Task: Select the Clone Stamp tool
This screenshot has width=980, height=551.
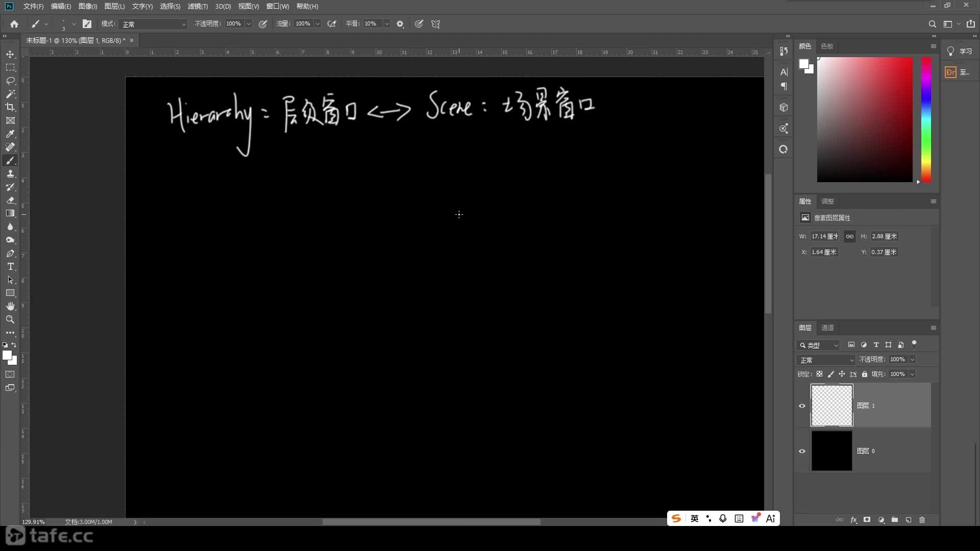Action: 10,173
